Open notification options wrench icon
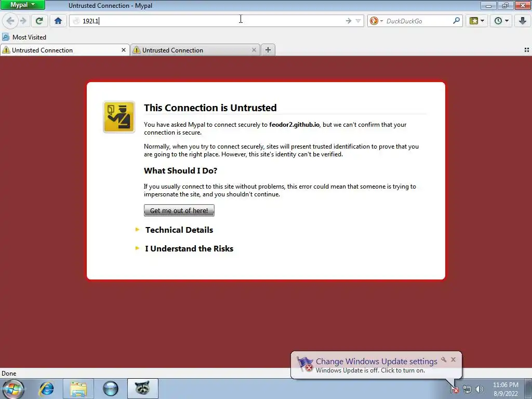 tap(444, 360)
